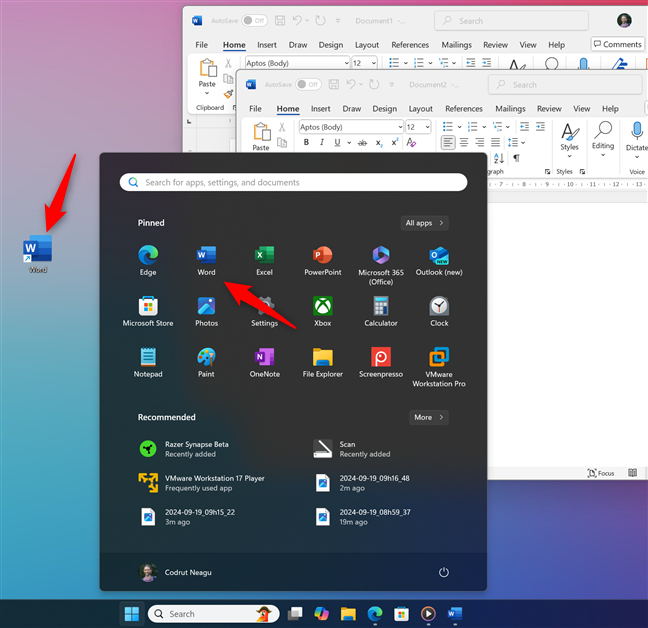
Task: Launch Word from Start menu pinned apps
Action: click(x=206, y=260)
